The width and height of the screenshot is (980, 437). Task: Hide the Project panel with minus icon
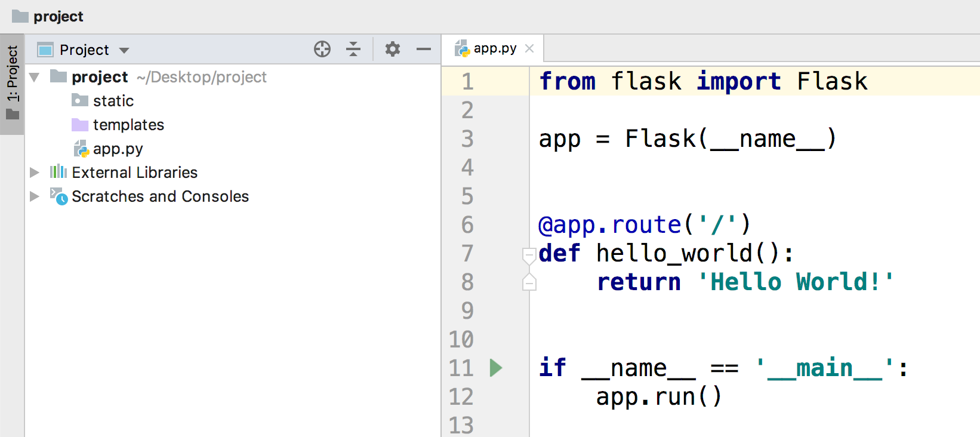click(x=424, y=49)
